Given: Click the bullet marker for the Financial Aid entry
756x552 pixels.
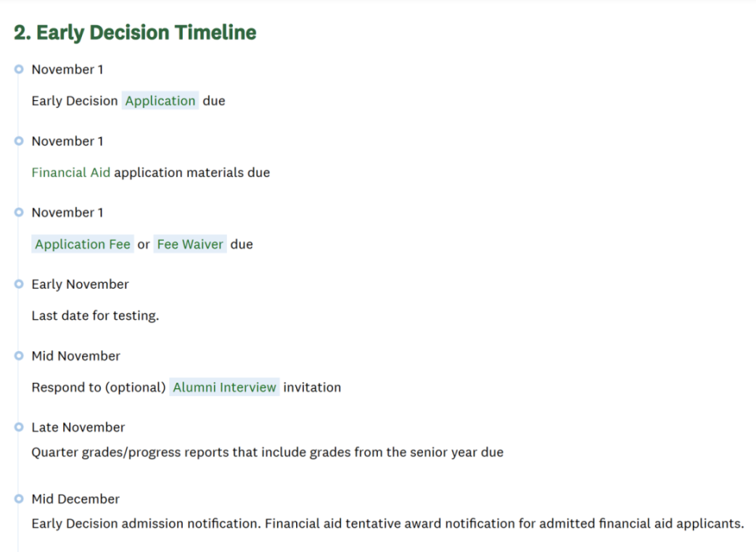Looking at the screenshot, I should pos(19,141).
